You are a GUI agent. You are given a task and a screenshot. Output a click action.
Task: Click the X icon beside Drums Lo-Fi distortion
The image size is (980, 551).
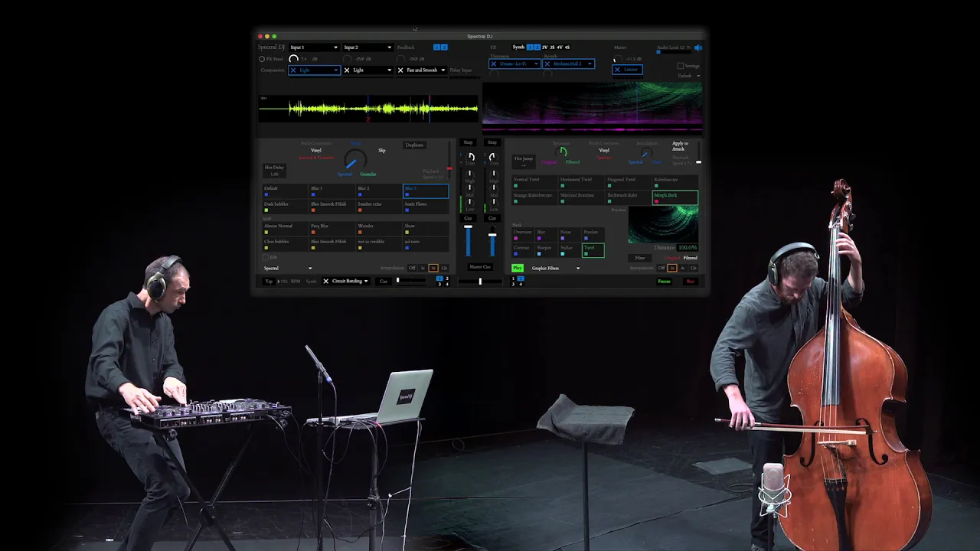(494, 64)
